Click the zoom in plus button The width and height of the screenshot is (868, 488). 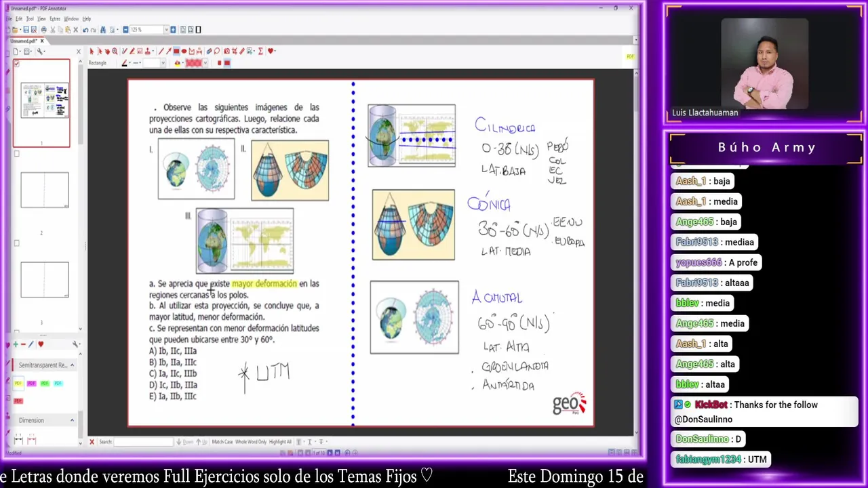[173, 30]
